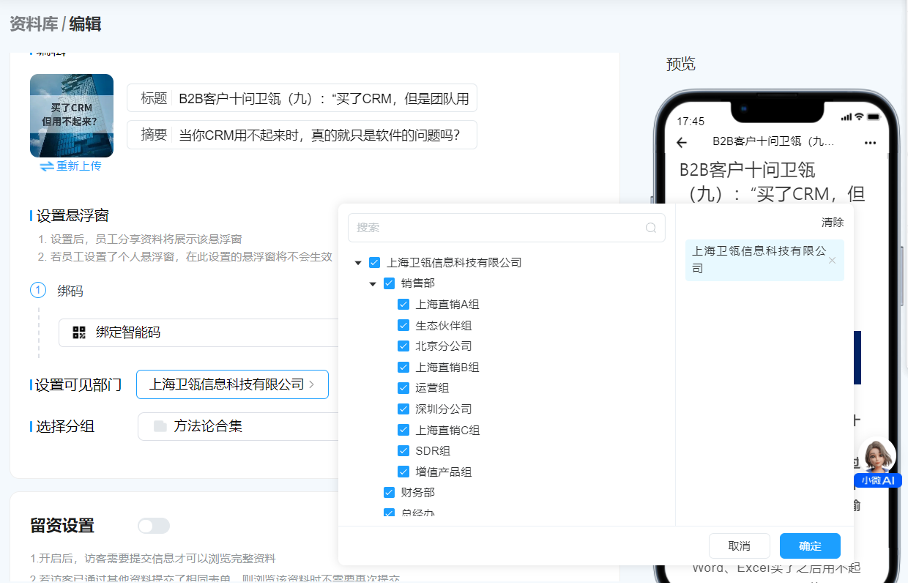The image size is (908, 588).
Task: Uncheck the 上海卫瓴信息科技有限公司 checkbox
Action: tap(375, 262)
